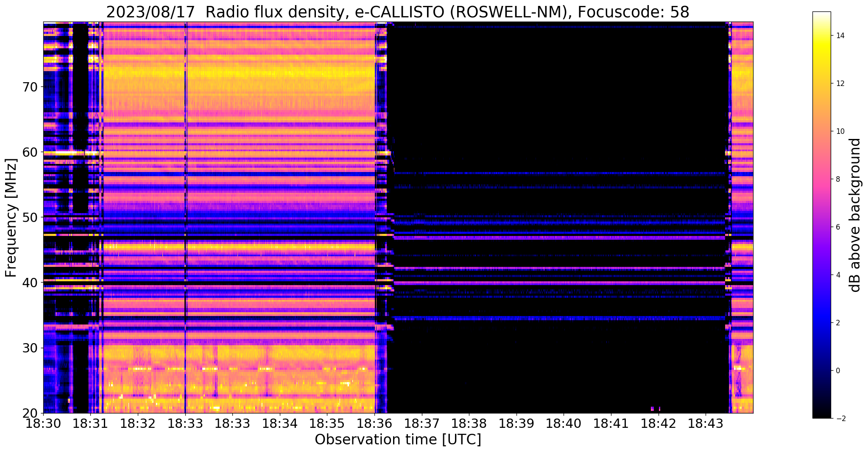Image resolution: width=868 pixels, height=452 pixels.
Task: Click the colorbar 12 dB tick label
Action: (x=840, y=83)
